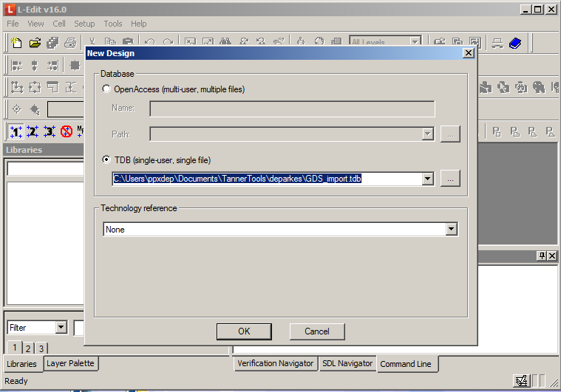Viewport: 561px width, 392px height.
Task: Pin the docked panel with pushpin icon
Action: pos(542,255)
